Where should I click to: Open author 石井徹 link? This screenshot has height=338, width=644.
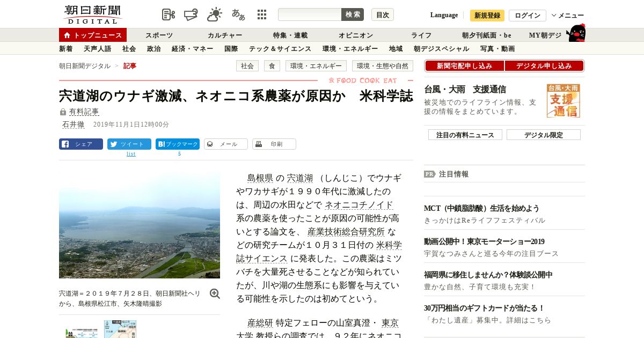[x=74, y=124]
